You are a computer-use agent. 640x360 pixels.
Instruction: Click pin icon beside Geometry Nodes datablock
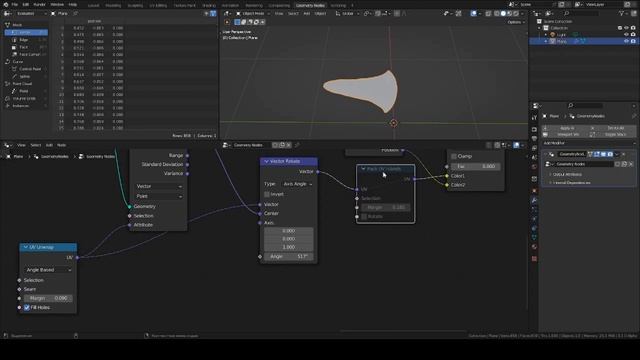coord(297,145)
